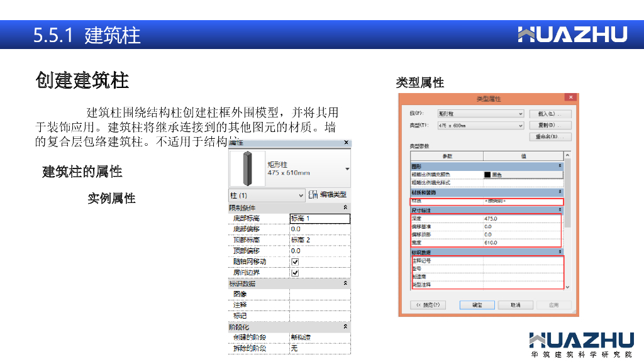Close the Type Properties dialog
The height and width of the screenshot is (362, 644).
coord(570,98)
